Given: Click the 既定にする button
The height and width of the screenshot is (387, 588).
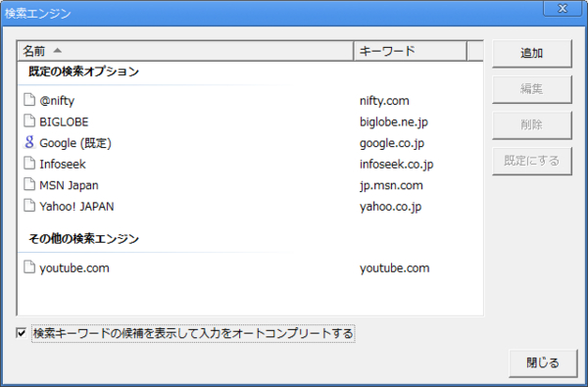Looking at the screenshot, I should (x=532, y=161).
